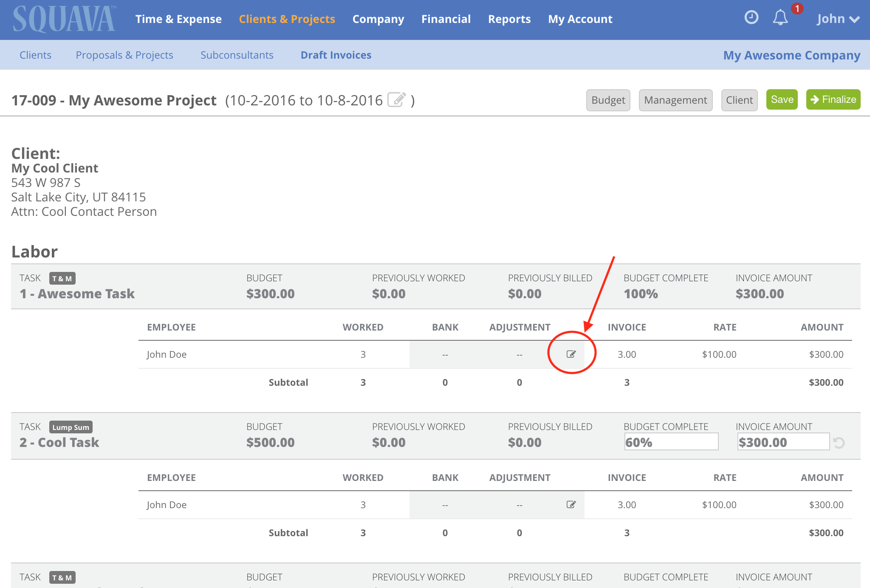Go to the Draft Invoices tab
This screenshot has width=870, height=588.
pyautogui.click(x=336, y=55)
